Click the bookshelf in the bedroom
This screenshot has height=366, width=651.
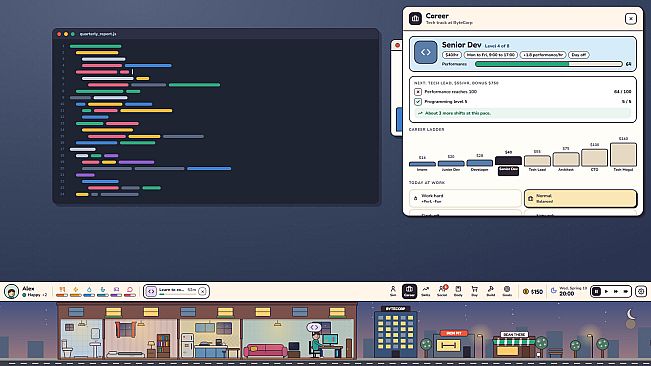(x=163, y=346)
